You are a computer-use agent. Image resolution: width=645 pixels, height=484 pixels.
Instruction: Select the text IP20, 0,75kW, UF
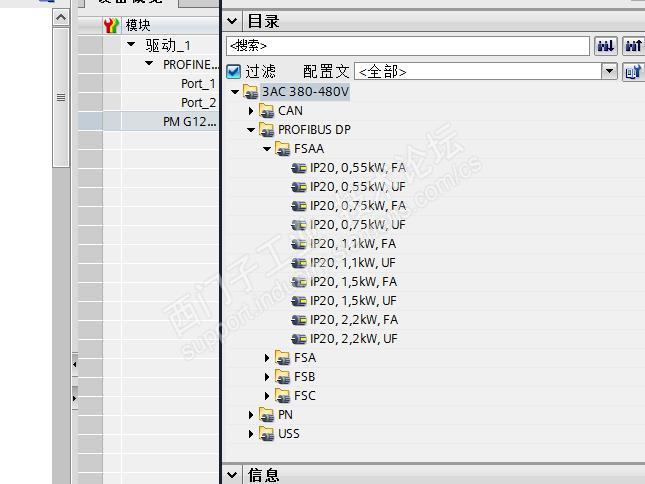click(x=357, y=225)
